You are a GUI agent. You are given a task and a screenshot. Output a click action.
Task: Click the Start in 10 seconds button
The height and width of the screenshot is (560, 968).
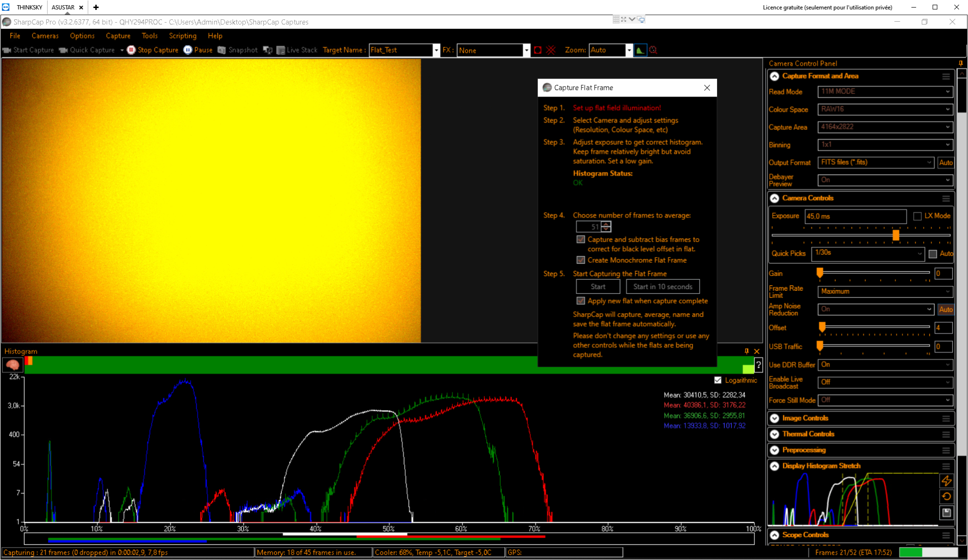click(663, 287)
